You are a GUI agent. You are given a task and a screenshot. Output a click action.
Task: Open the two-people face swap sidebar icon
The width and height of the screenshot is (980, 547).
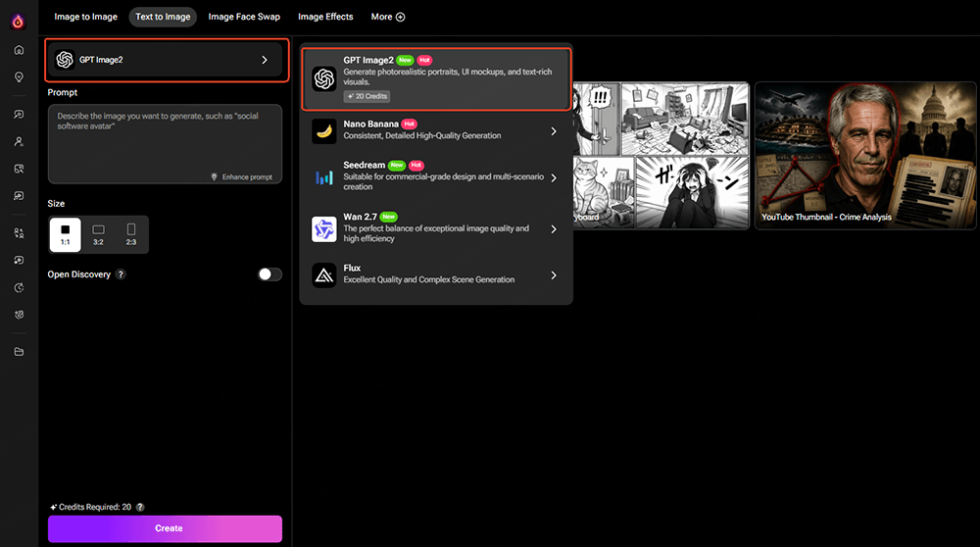(19, 233)
